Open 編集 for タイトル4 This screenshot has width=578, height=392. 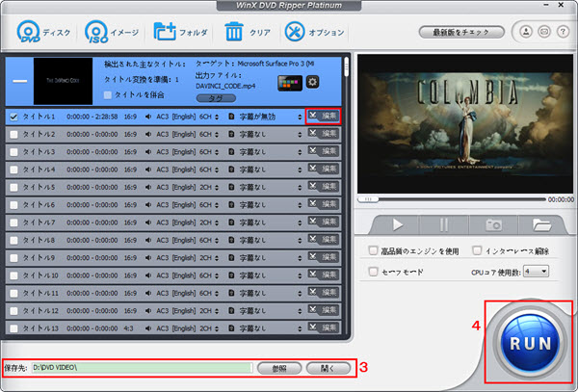(x=324, y=169)
